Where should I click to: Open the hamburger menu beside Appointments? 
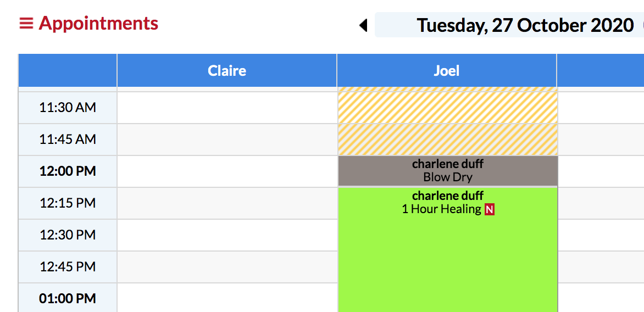pyautogui.click(x=26, y=23)
